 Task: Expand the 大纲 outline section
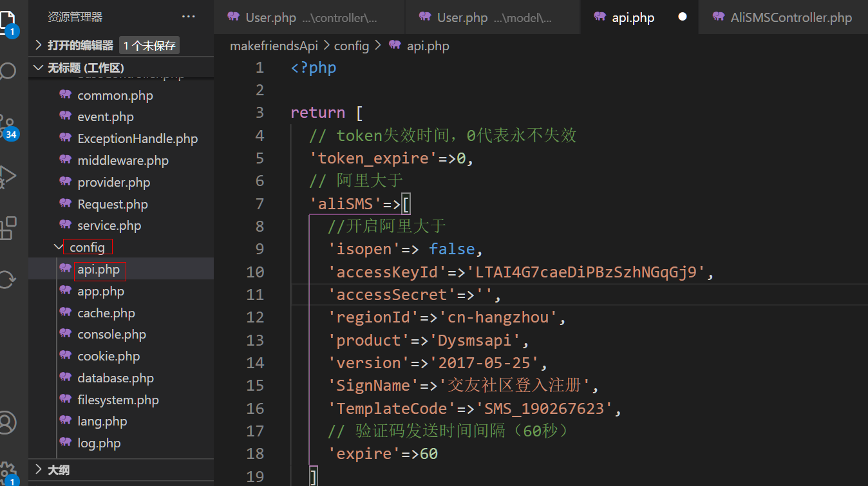coord(59,470)
